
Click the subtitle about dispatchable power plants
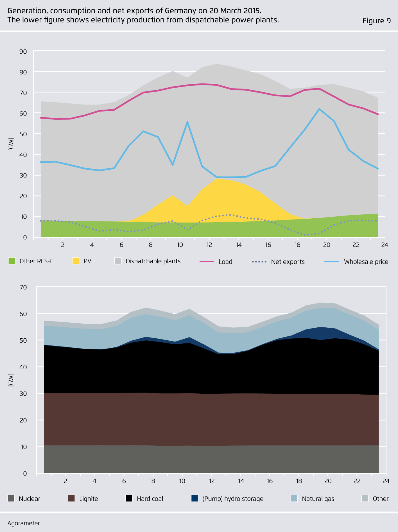click(143, 20)
